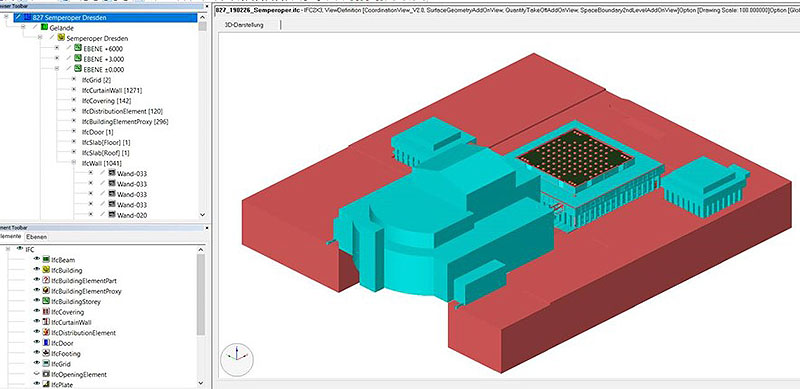Click the IfcPlate type icon

pyautogui.click(x=46, y=384)
